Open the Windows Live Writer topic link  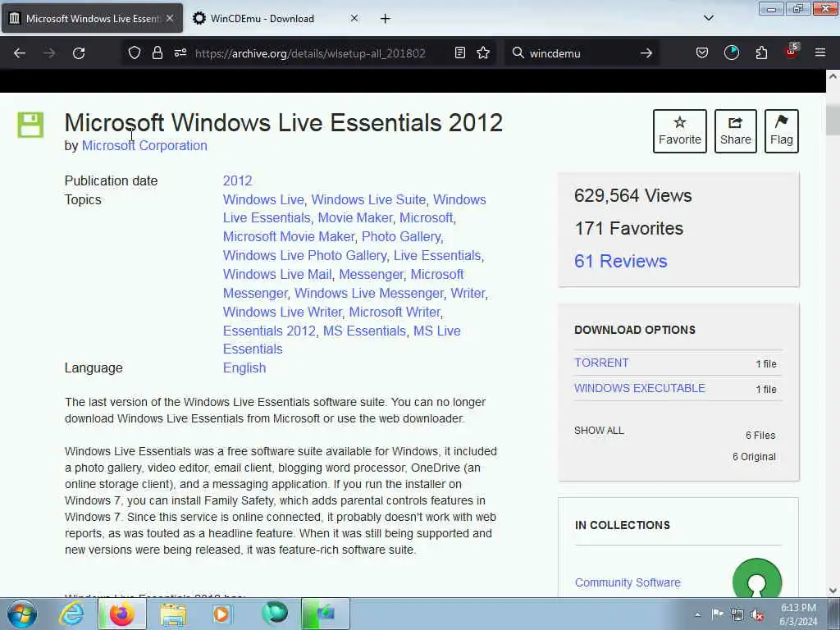click(282, 313)
